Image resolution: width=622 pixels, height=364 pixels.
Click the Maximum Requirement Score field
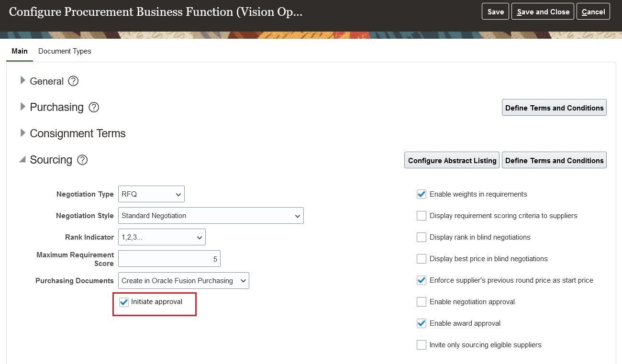169,259
